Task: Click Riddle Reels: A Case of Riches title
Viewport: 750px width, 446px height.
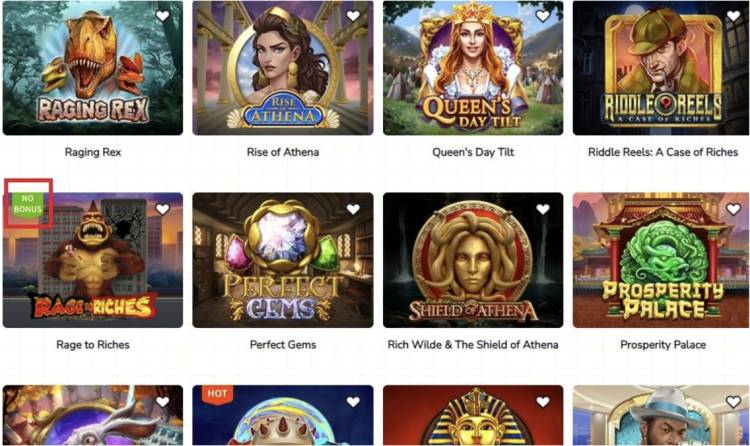Action: click(x=663, y=152)
